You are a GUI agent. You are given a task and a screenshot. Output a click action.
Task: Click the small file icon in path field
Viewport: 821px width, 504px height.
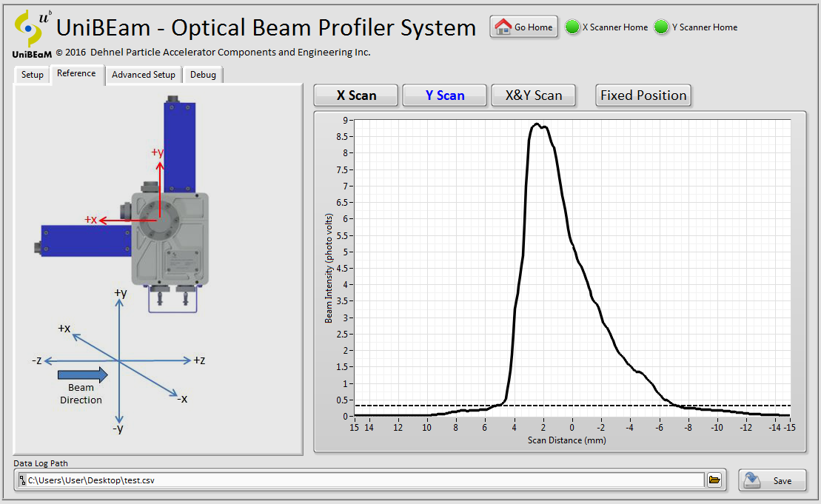tap(21, 480)
